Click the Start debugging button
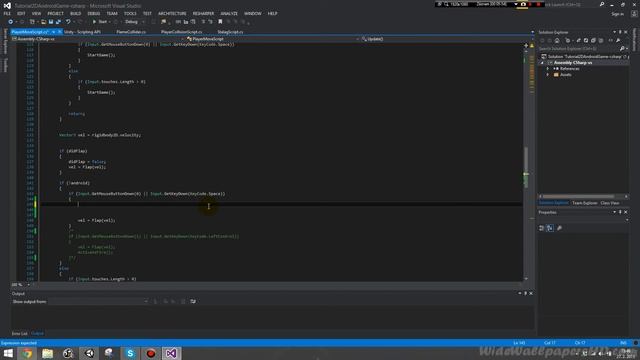The image size is (640, 360). point(100,22)
